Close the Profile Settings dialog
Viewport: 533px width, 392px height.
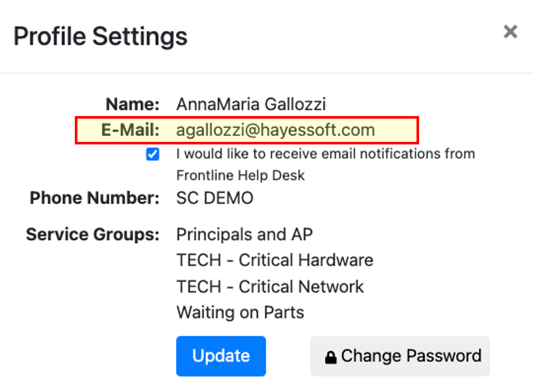tap(511, 32)
